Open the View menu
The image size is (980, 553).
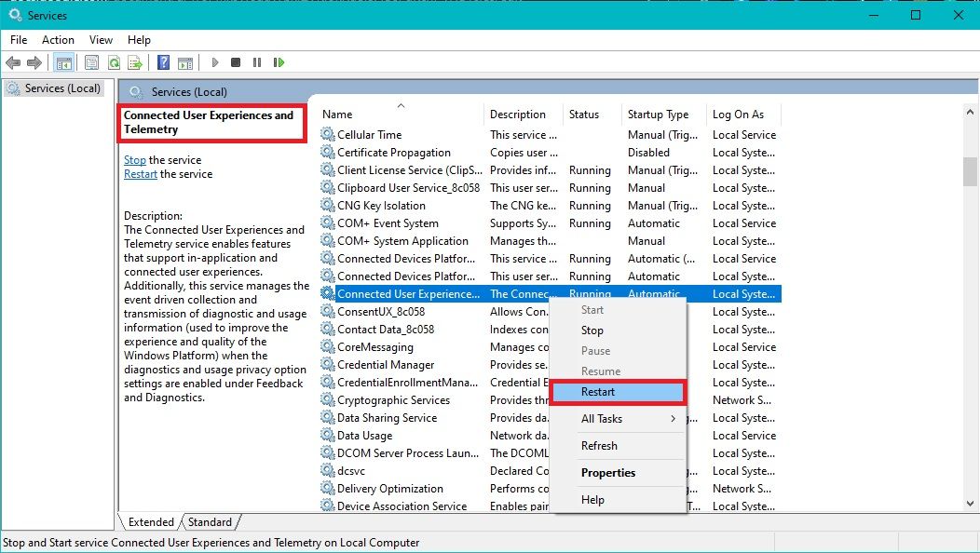pyautogui.click(x=101, y=40)
